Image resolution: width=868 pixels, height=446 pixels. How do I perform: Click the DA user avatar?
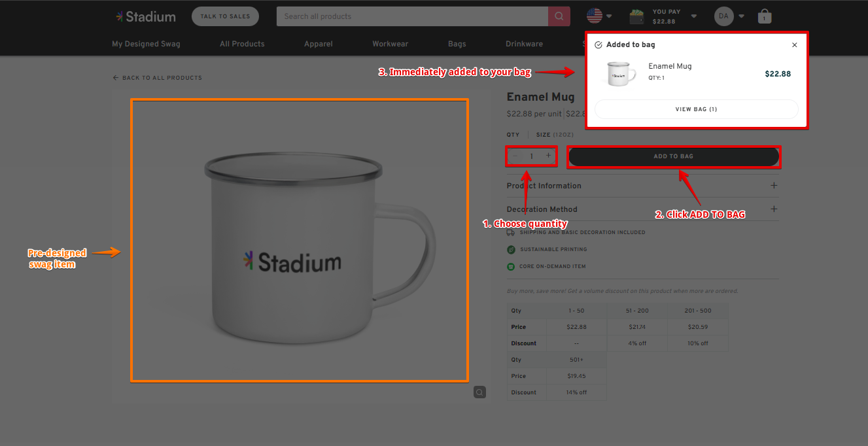coord(723,16)
